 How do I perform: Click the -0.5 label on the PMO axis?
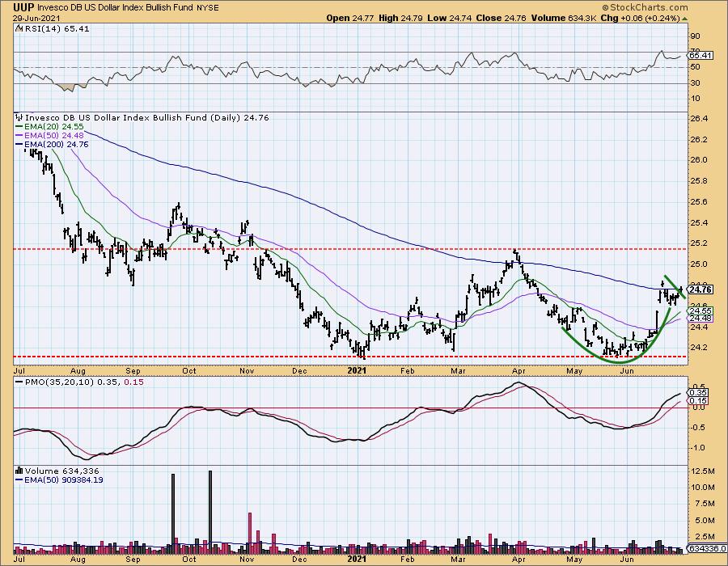click(697, 428)
